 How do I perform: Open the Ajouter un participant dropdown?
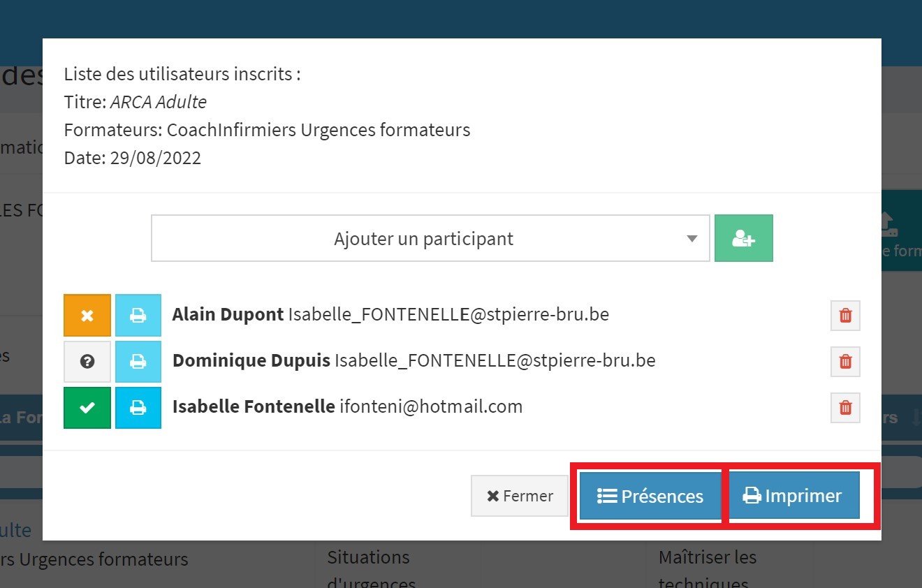[x=430, y=238]
